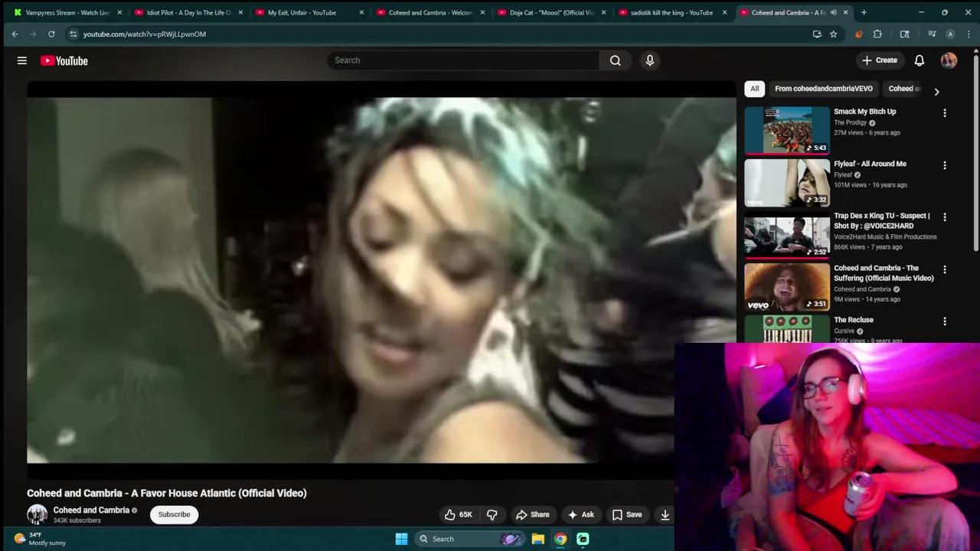Switch to sadistik kill the king tab
980x551 pixels.
(x=671, y=12)
